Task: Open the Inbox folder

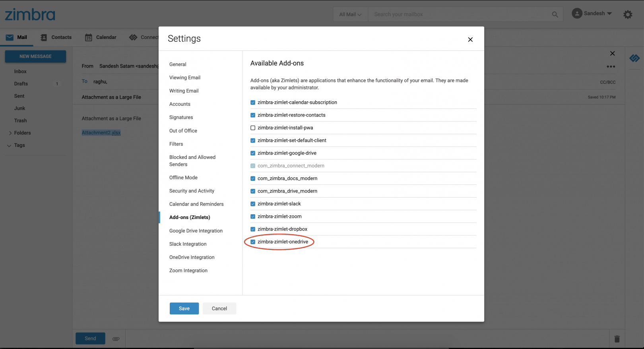Action: point(20,72)
